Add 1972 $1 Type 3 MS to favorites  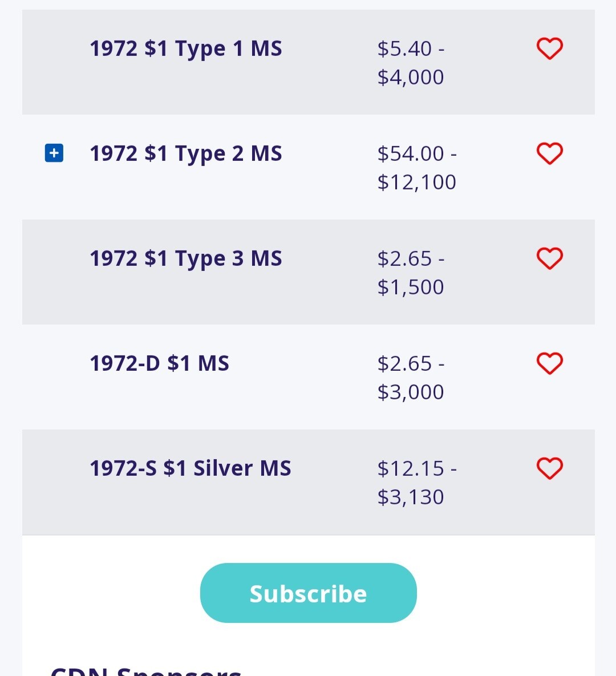pyautogui.click(x=550, y=258)
